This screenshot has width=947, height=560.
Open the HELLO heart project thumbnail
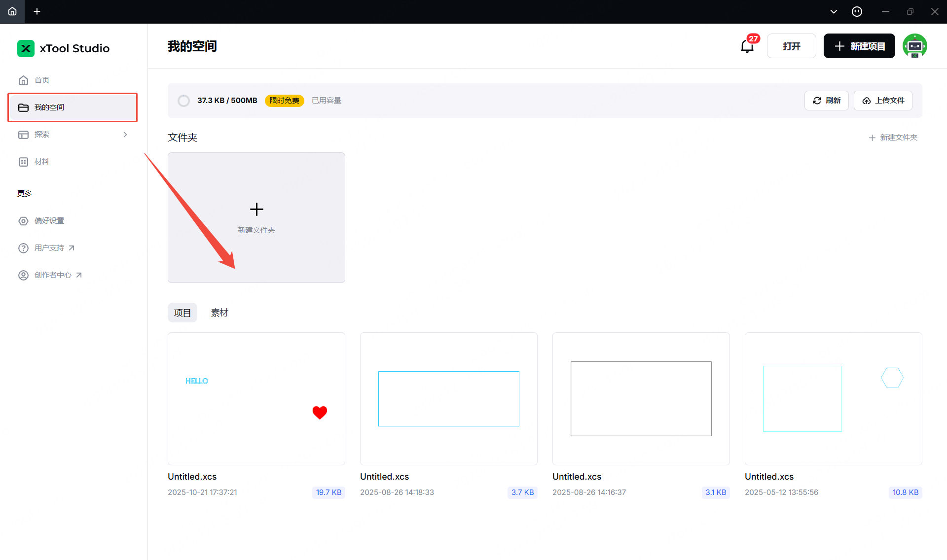256,398
